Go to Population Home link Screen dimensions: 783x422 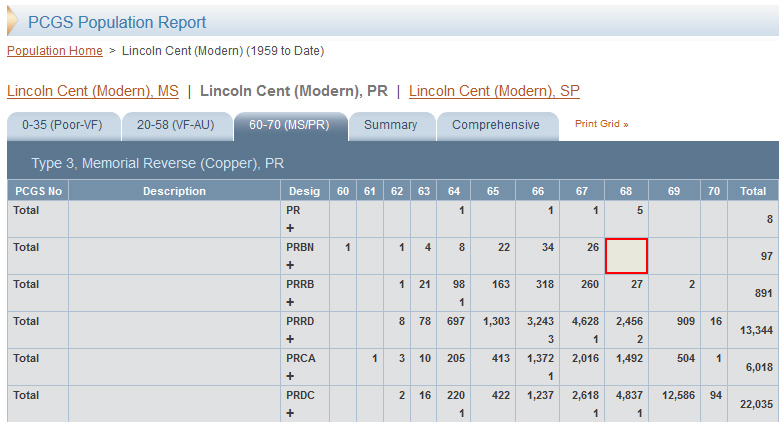[x=54, y=51]
